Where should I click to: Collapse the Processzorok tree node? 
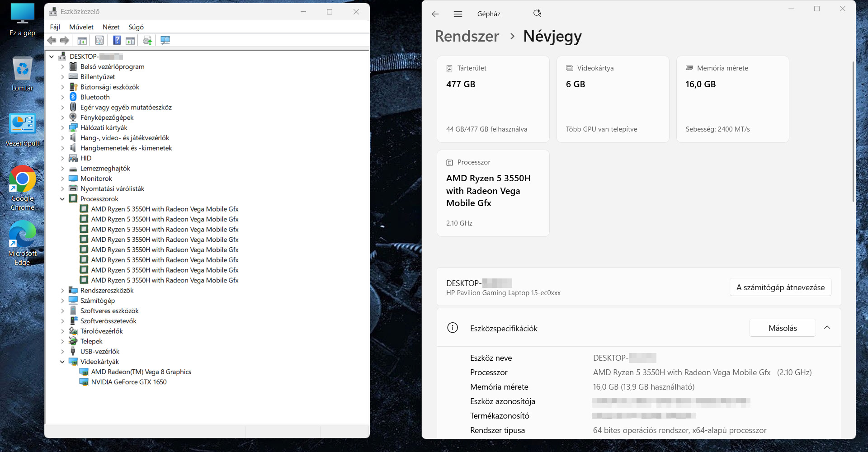62,199
